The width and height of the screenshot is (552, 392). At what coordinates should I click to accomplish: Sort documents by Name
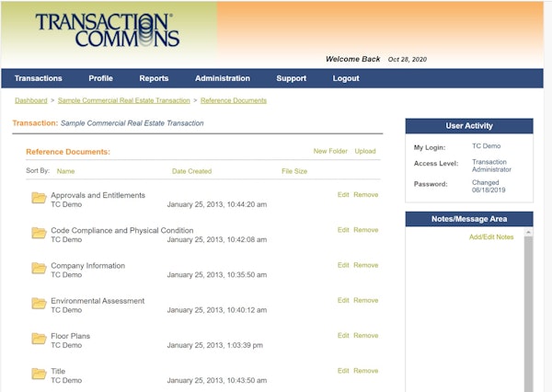tap(65, 171)
